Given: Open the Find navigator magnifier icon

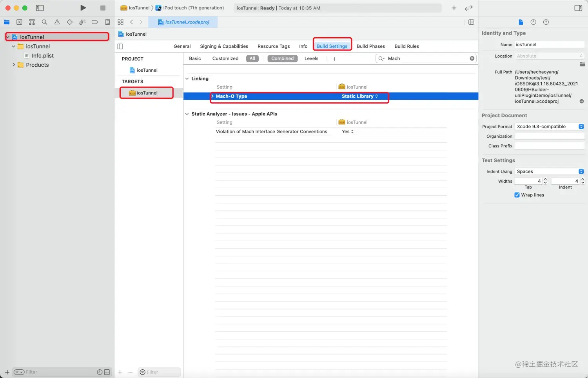Looking at the screenshot, I should (44, 22).
